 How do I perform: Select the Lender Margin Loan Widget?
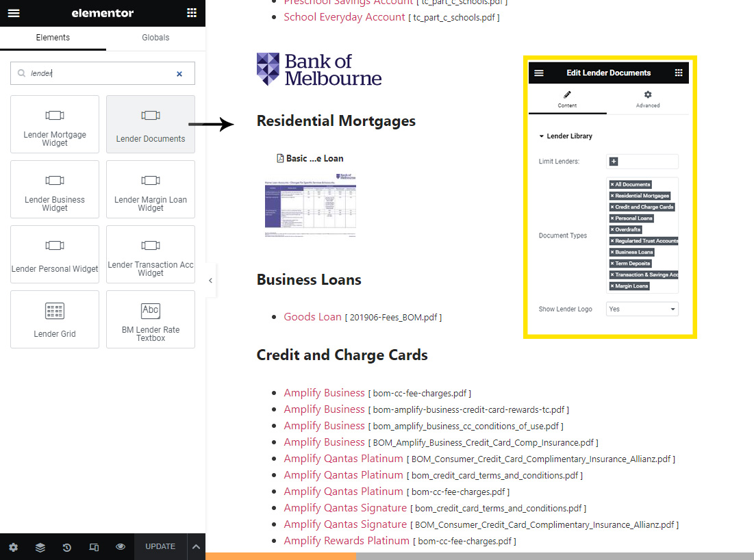[x=151, y=190]
